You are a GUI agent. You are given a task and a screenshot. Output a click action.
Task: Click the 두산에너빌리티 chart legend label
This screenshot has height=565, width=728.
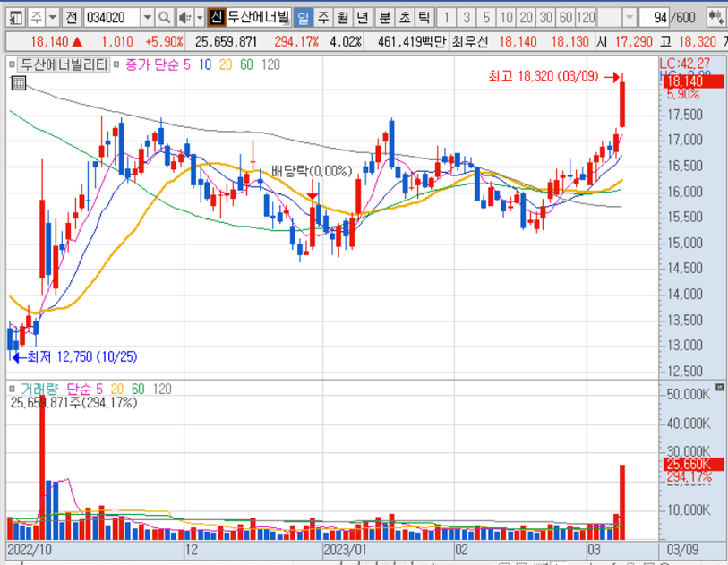pyautogui.click(x=64, y=64)
